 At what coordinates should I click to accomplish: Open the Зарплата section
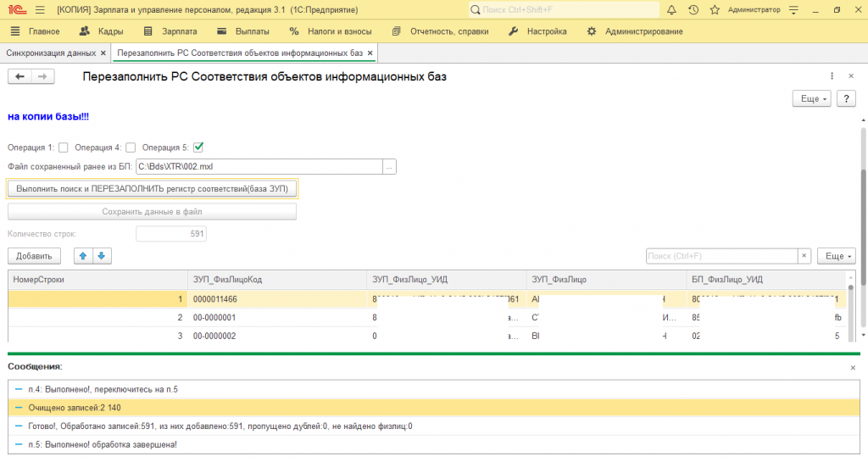pos(170,31)
